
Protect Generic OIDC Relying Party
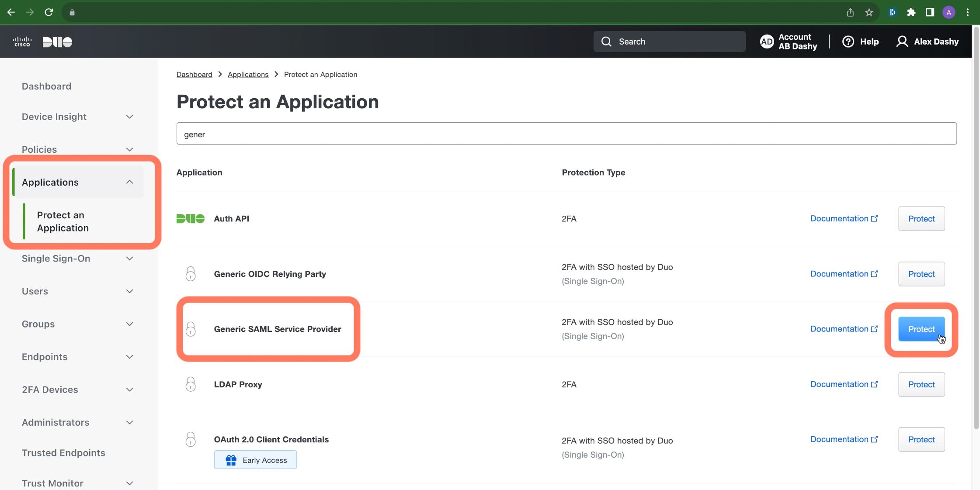click(x=921, y=274)
